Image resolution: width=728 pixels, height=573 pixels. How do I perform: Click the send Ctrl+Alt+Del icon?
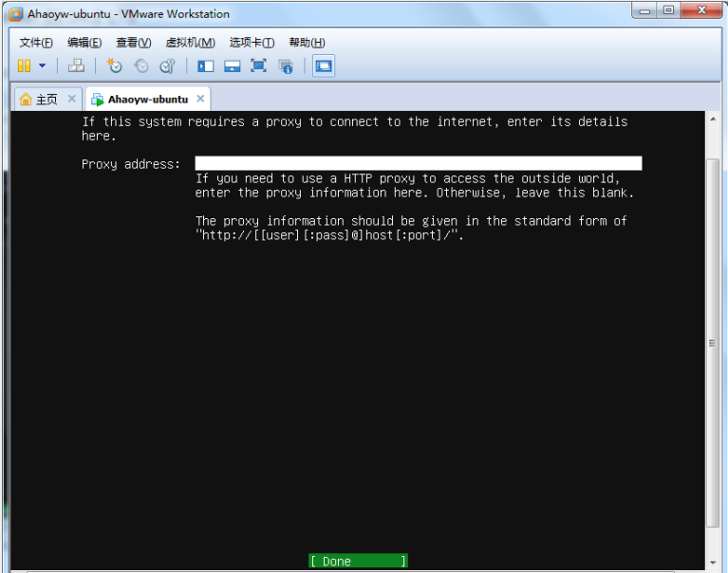(x=77, y=65)
